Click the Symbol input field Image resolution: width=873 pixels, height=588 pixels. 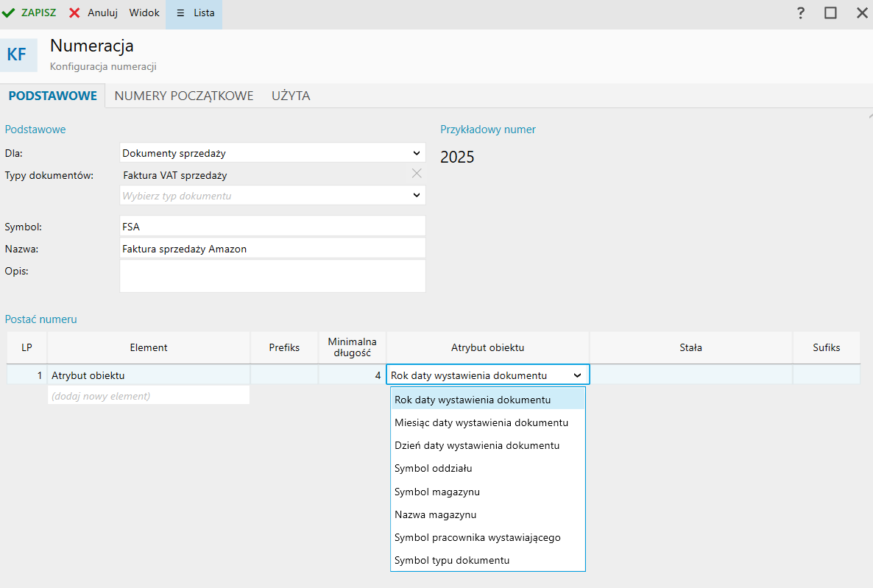coord(272,227)
